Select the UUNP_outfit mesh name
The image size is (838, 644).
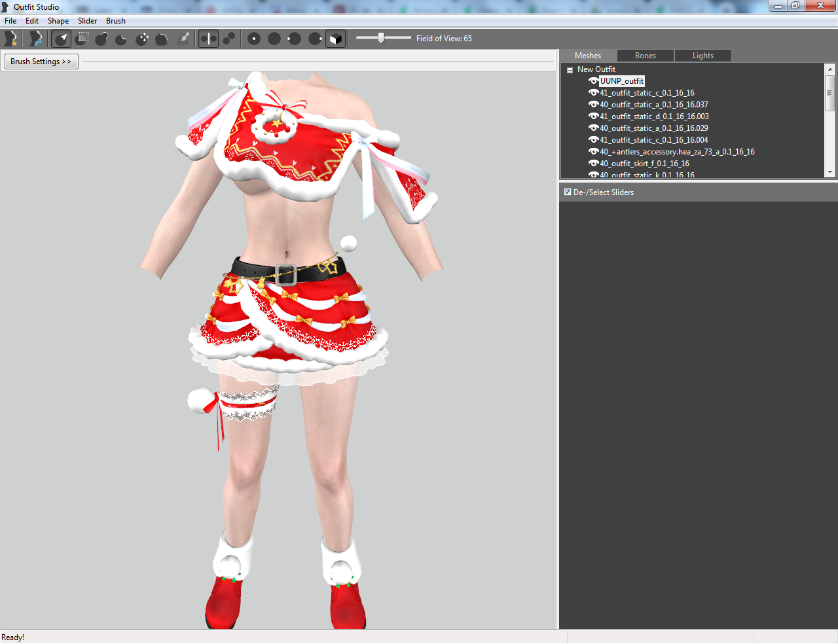622,81
